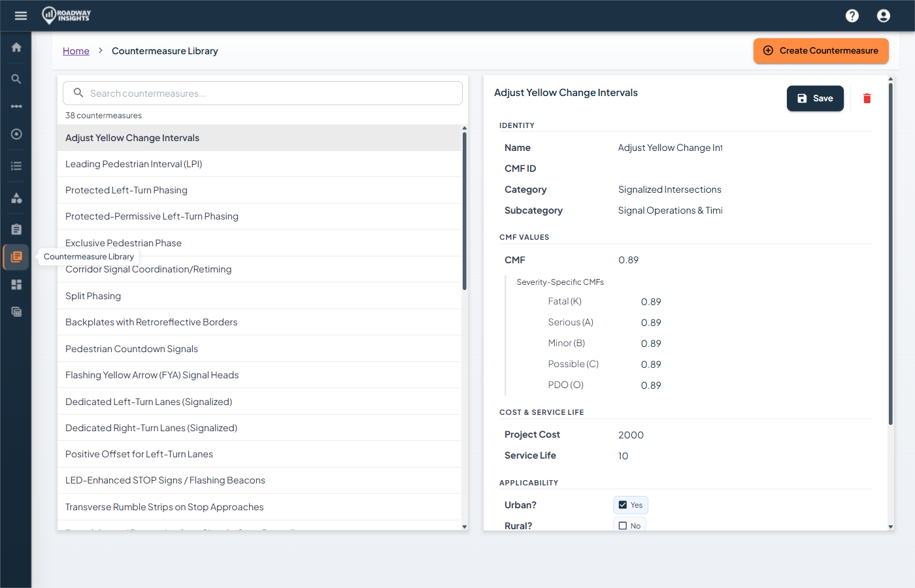
Task: Open the user account icon
Action: tap(884, 15)
